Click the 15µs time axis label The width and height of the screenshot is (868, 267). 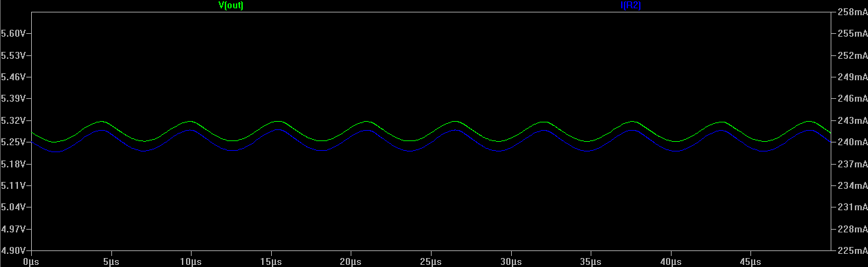(270, 262)
